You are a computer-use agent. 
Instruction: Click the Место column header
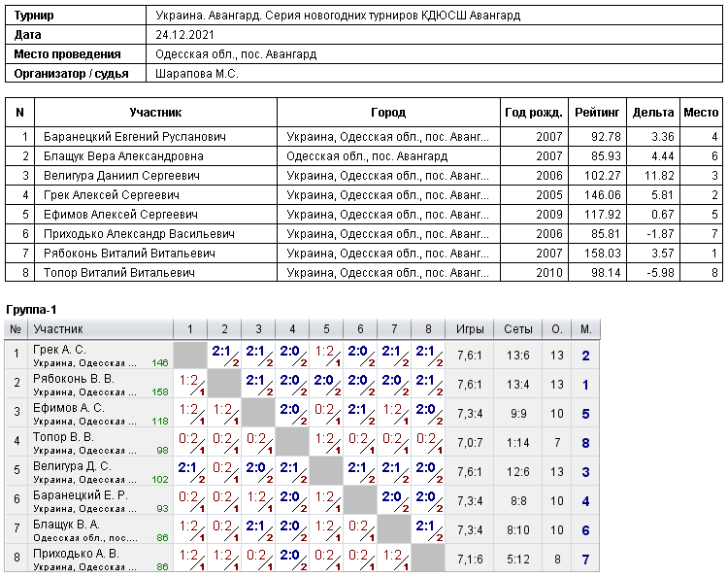pyautogui.click(x=701, y=113)
